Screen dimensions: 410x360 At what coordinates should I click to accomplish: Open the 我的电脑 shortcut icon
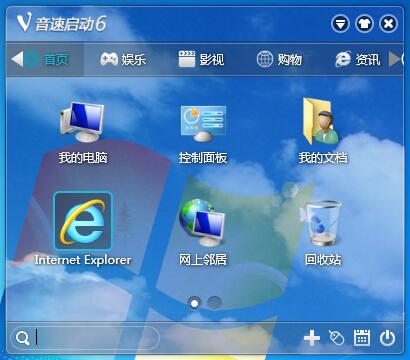[x=82, y=122]
